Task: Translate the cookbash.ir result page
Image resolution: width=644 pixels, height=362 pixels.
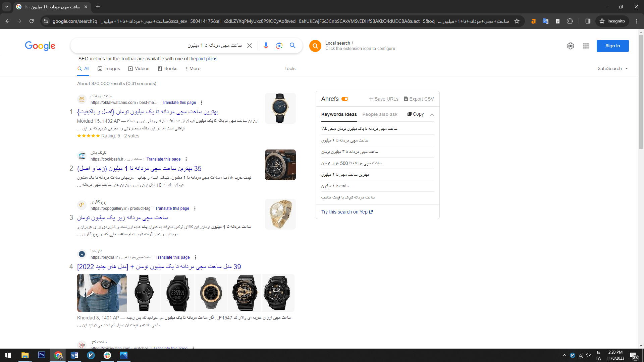Action: click(x=163, y=159)
